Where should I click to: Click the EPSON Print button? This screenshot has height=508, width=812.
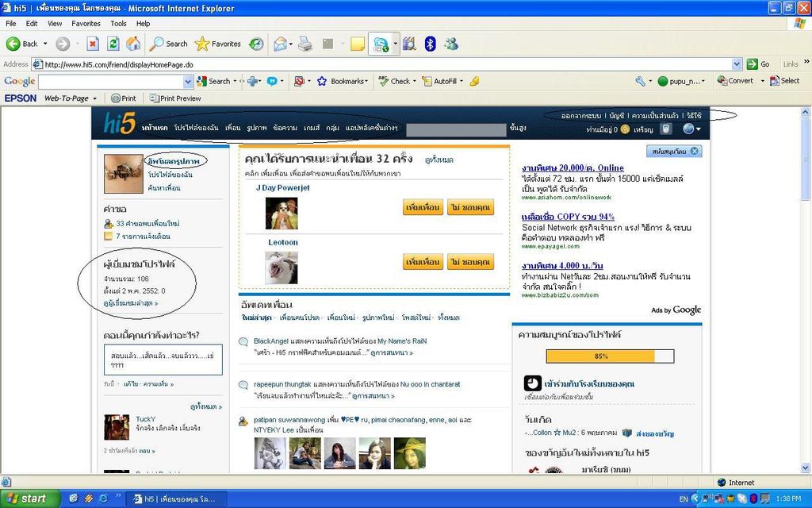pyautogui.click(x=123, y=98)
